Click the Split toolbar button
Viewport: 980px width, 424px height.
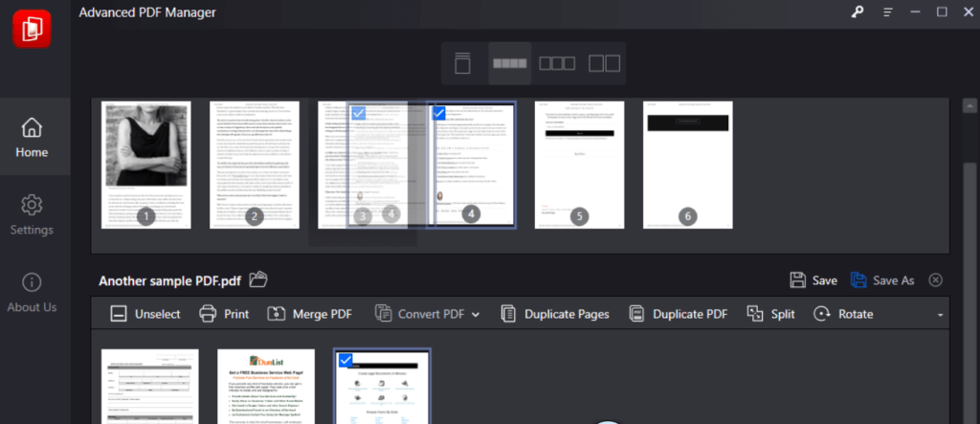770,314
